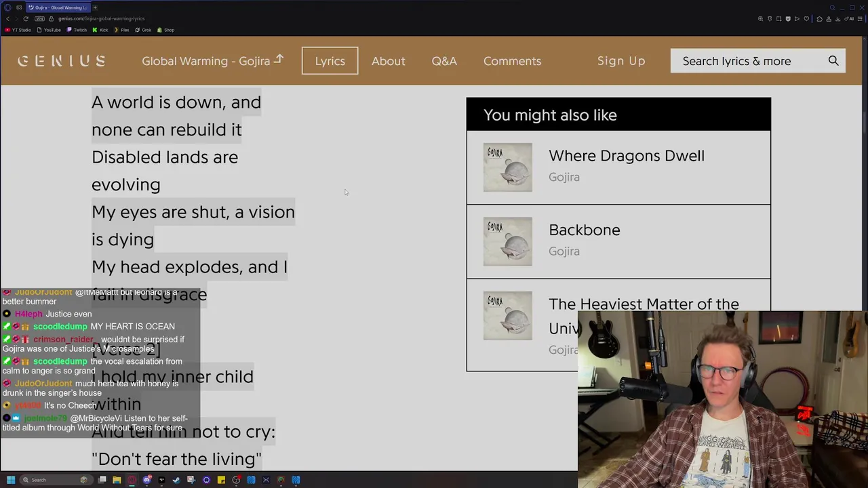Image resolution: width=868 pixels, height=488 pixels.
Task: Click the genius.com address bar URL
Action: [101, 19]
